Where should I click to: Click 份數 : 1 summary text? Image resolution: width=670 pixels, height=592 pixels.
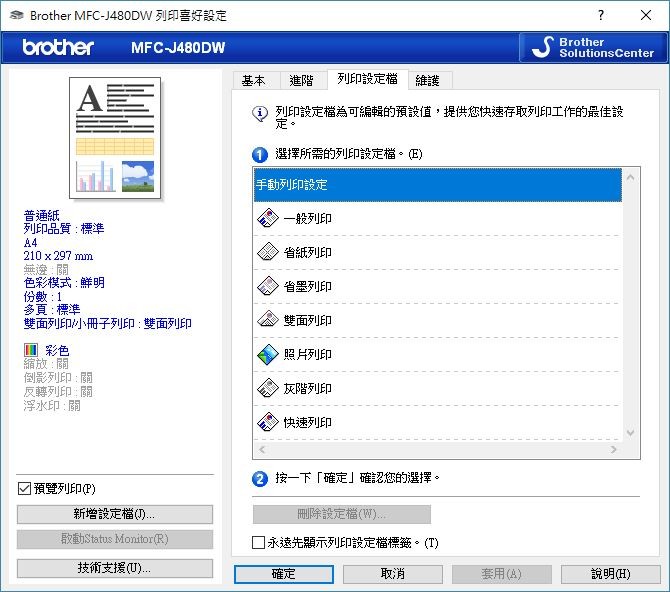(43, 296)
